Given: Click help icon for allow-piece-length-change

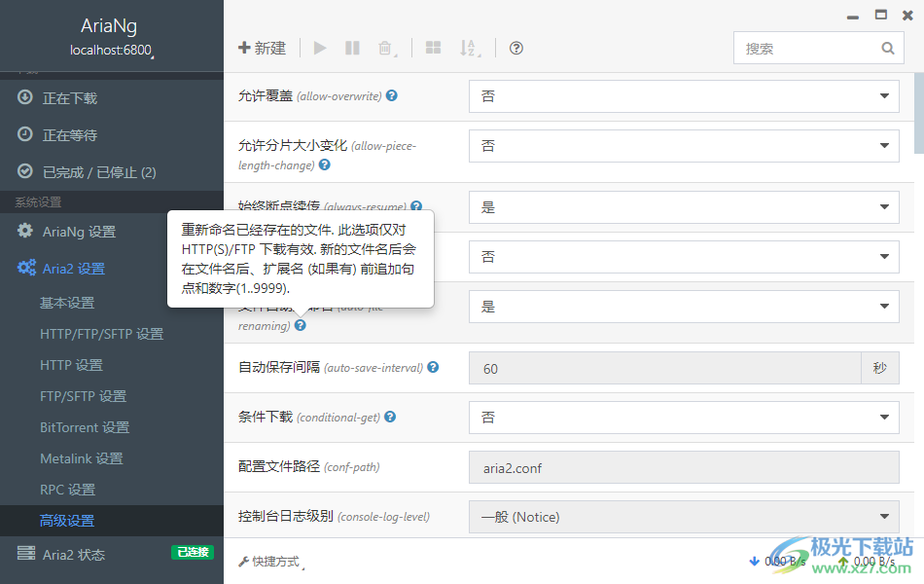Looking at the screenshot, I should coord(325,164).
